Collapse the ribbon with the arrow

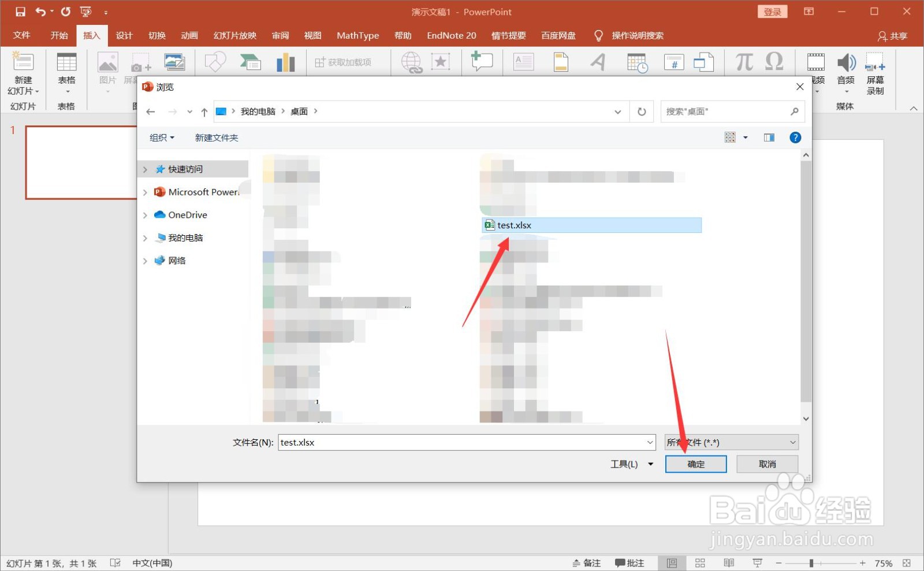pyautogui.click(x=914, y=108)
